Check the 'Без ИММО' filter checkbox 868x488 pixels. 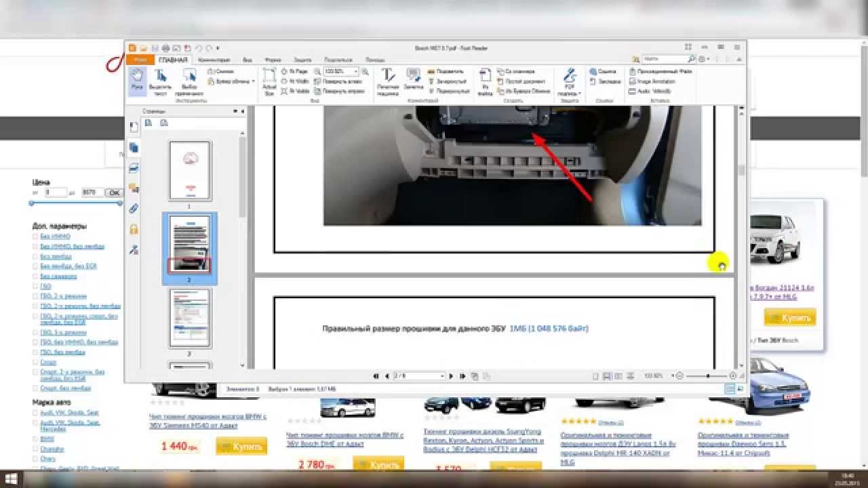point(35,237)
